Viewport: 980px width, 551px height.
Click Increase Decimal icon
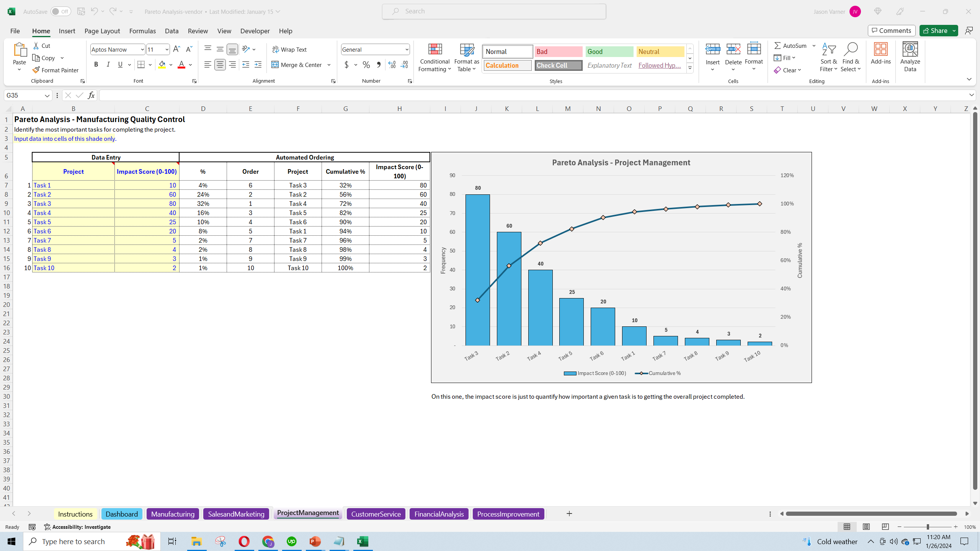[x=392, y=65]
